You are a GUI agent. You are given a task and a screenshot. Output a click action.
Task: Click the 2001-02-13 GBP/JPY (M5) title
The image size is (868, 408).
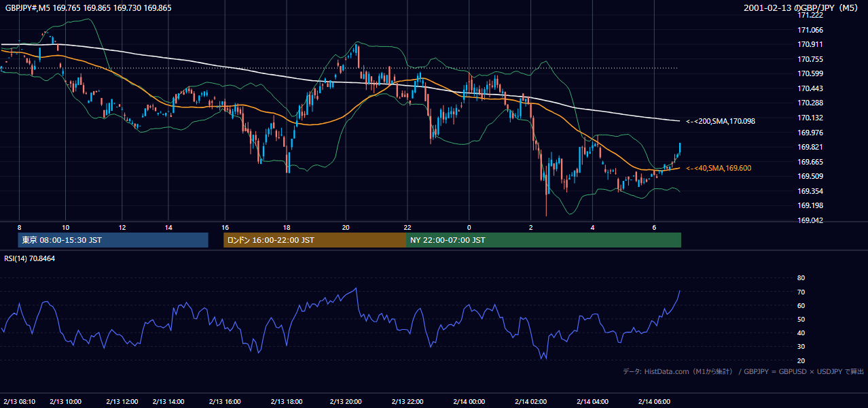pyautogui.click(x=802, y=8)
